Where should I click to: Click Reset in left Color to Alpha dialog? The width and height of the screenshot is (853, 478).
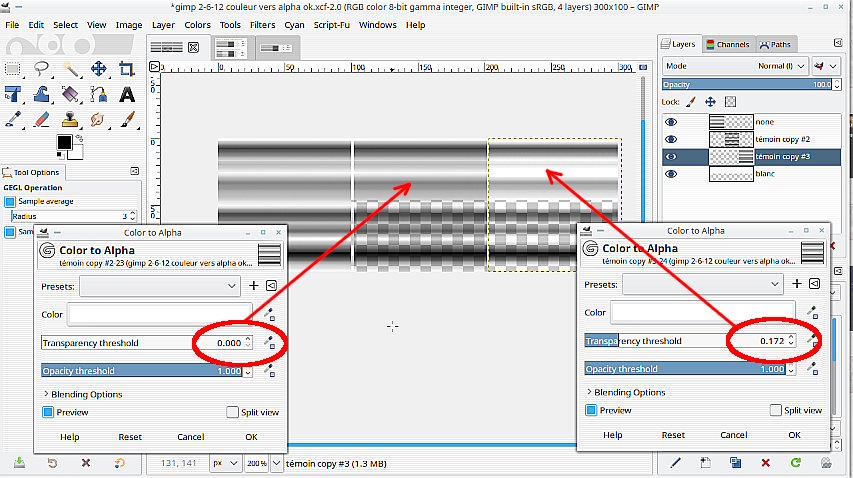click(x=130, y=437)
